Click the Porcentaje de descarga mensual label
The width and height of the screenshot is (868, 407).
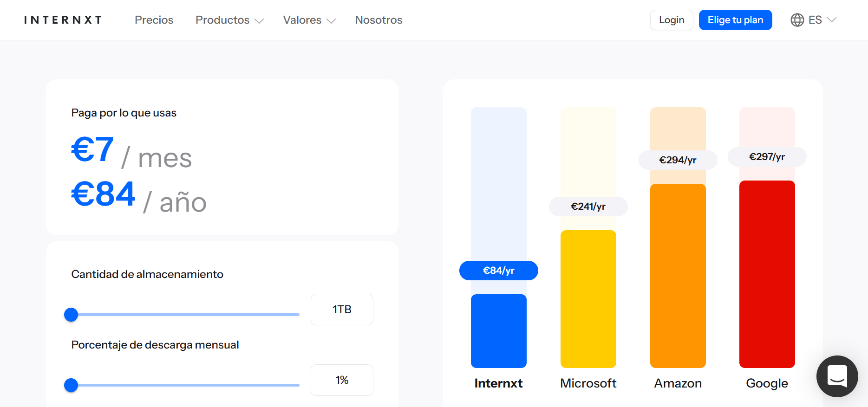point(155,345)
